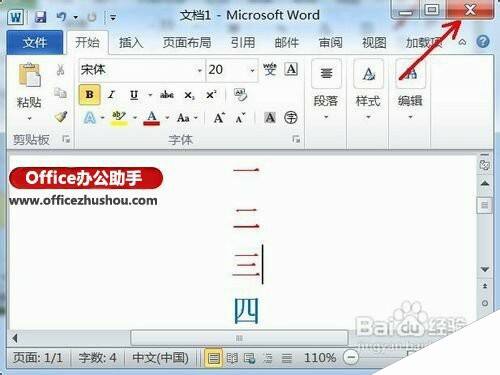Clear formatting with eraser icon
The image size is (500, 375).
(240, 95)
